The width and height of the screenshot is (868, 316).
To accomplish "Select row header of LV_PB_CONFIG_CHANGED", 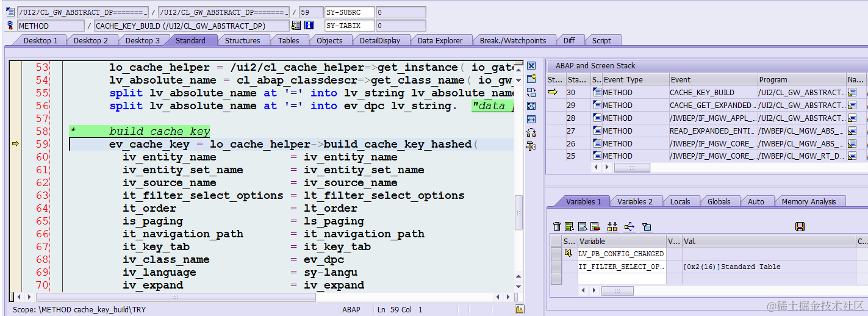I will click(556, 254).
